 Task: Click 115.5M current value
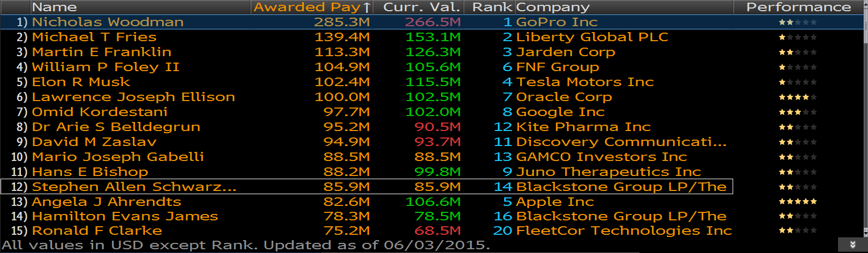(x=433, y=82)
